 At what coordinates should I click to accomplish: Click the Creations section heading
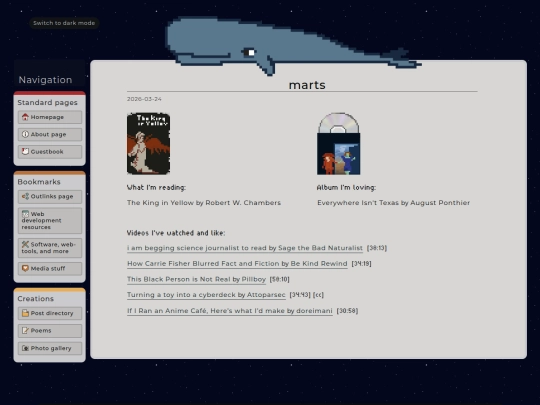pyautogui.click(x=36, y=299)
